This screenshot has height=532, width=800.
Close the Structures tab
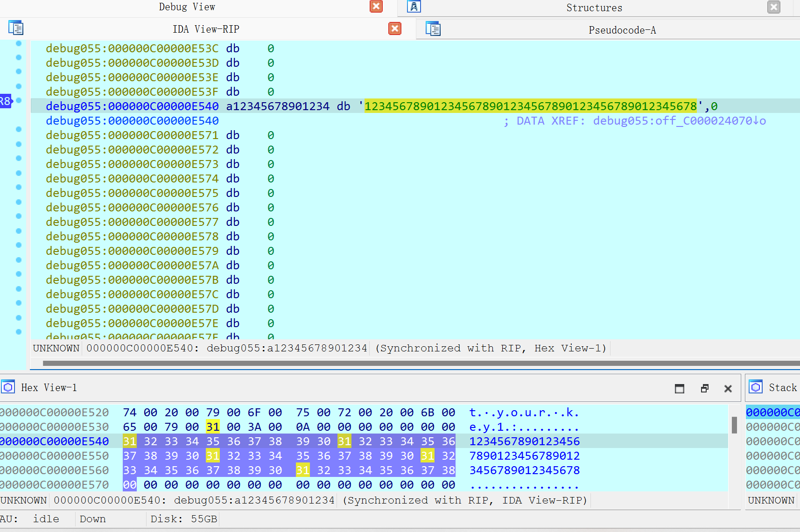tap(773, 7)
